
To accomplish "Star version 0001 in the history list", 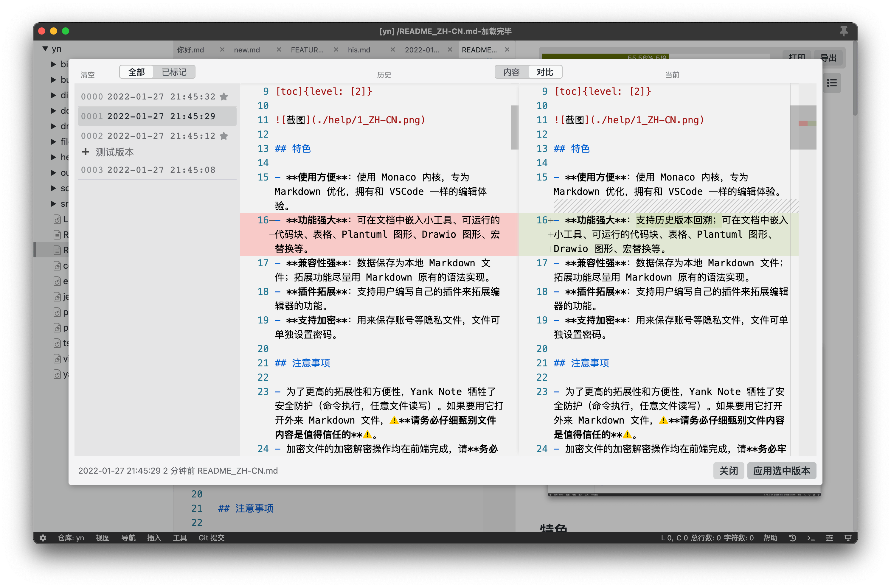I will pos(224,116).
